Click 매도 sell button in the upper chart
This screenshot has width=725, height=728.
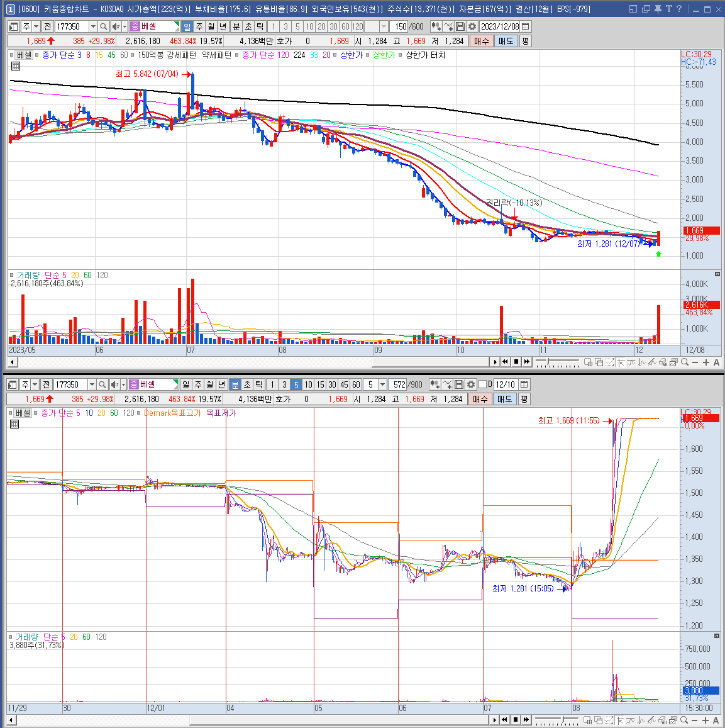tap(506, 42)
